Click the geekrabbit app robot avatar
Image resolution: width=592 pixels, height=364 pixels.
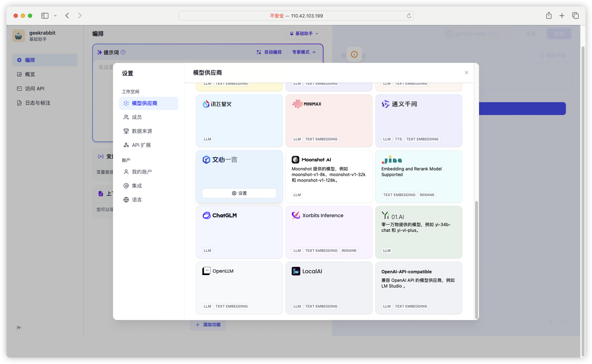tap(19, 36)
